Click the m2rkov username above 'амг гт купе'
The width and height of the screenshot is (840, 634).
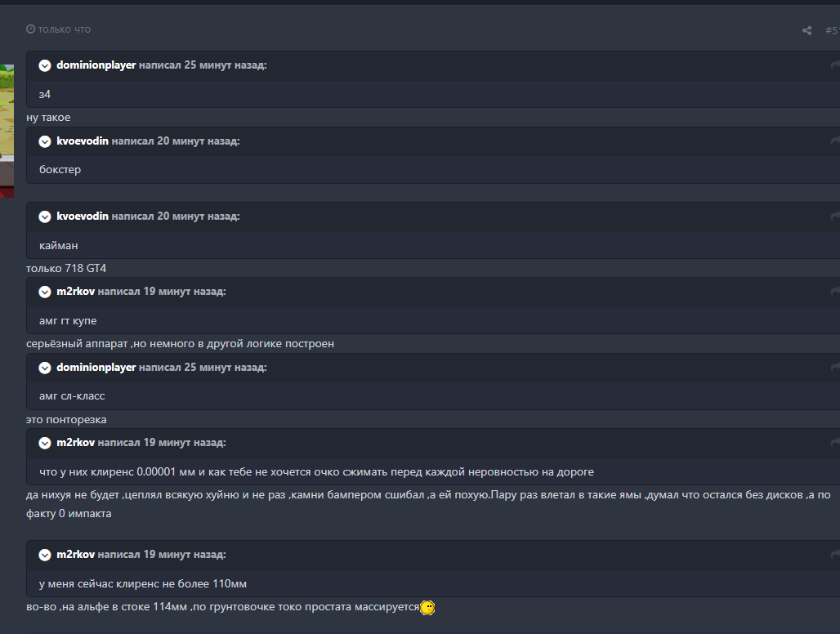76,292
